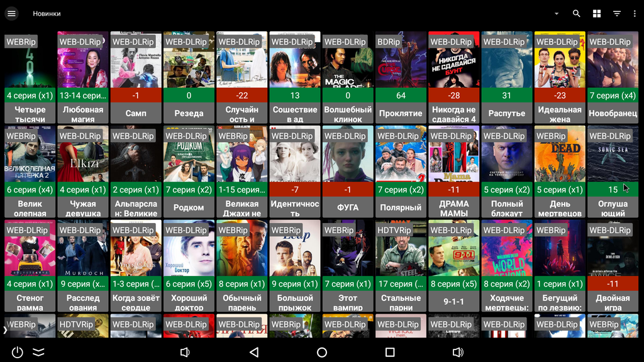This screenshot has width=644, height=362.
Task: Select the Идентичность movie poster
Action: (x=295, y=154)
